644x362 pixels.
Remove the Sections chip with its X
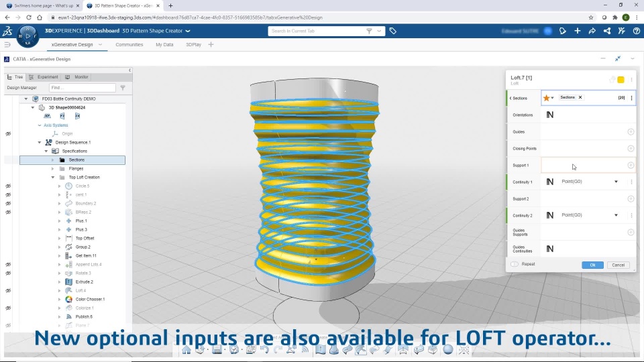pyautogui.click(x=580, y=97)
